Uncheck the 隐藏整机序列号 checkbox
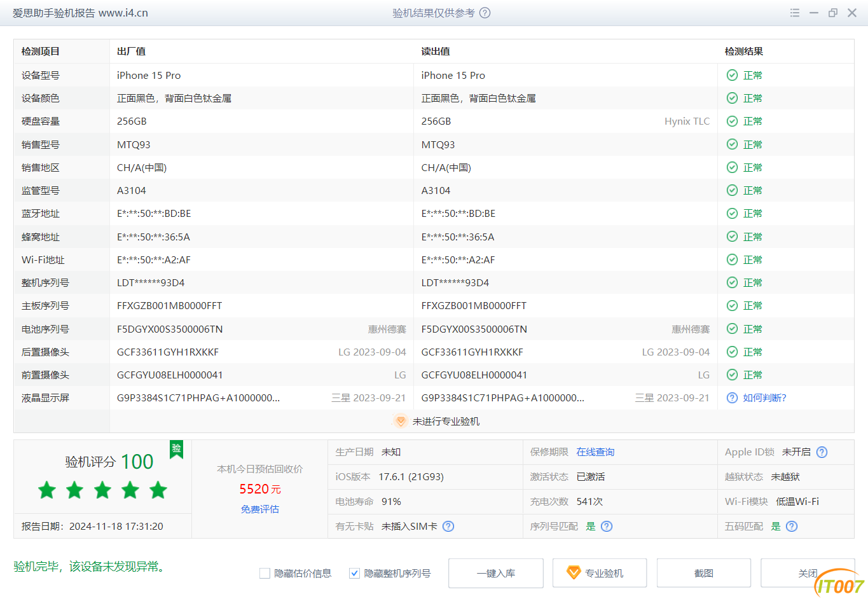Screen dimensions: 868x601 [355, 573]
